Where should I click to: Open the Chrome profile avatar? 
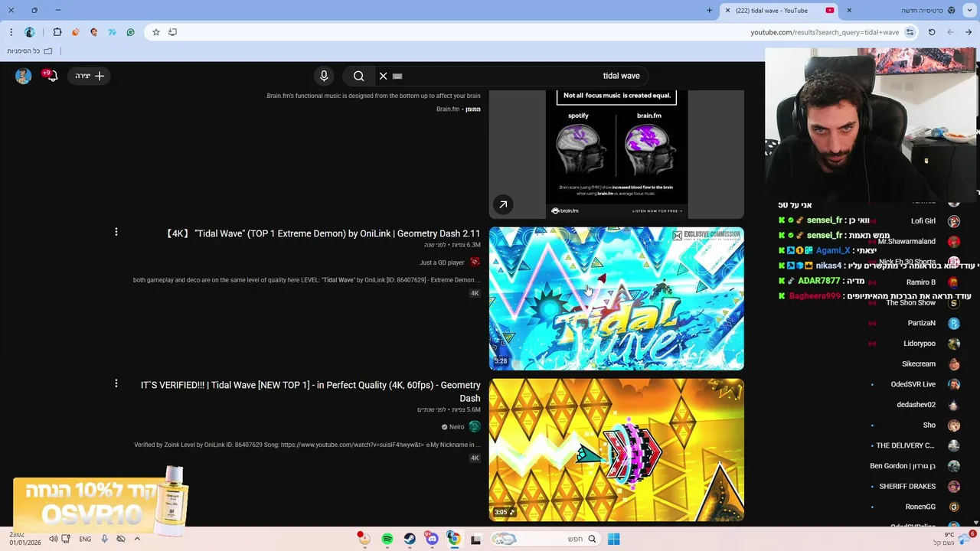30,32
